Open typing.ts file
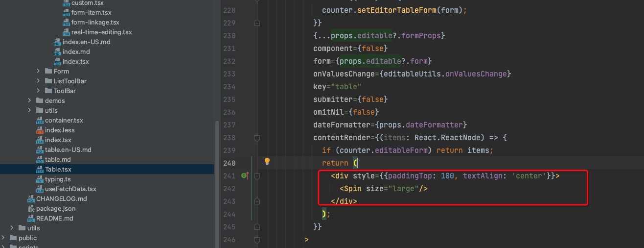 (x=58, y=179)
